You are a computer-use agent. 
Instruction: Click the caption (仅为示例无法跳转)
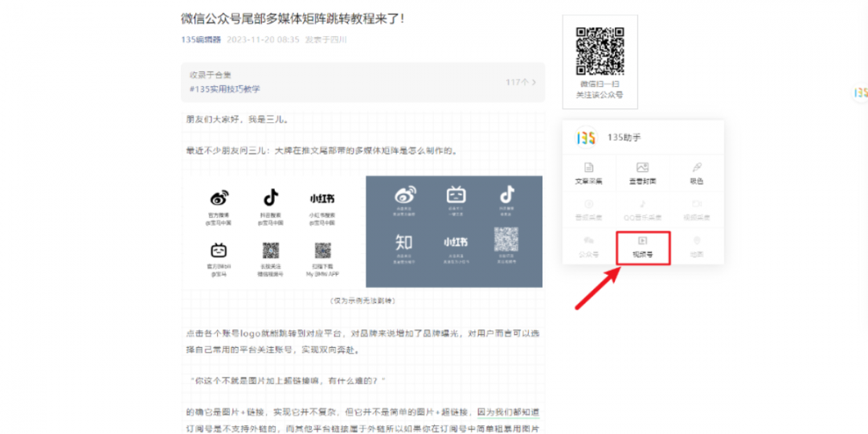tap(362, 301)
